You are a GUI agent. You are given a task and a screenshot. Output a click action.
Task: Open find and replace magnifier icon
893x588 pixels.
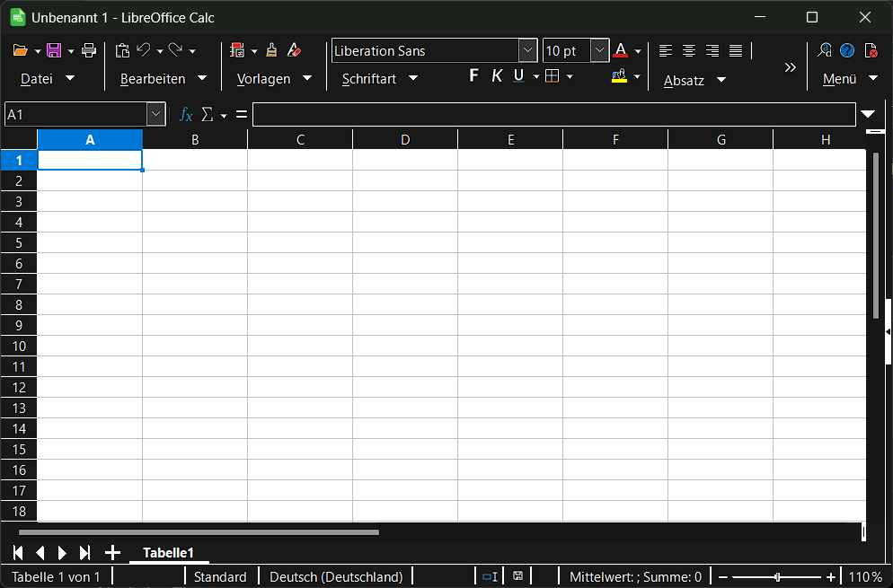(824, 50)
